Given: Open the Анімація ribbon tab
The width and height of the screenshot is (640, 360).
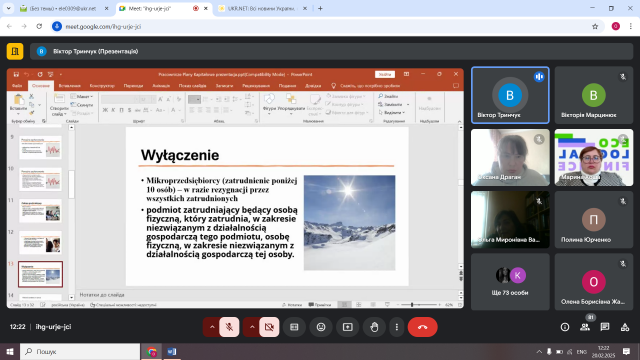Looking at the screenshot, I should coord(161,86).
